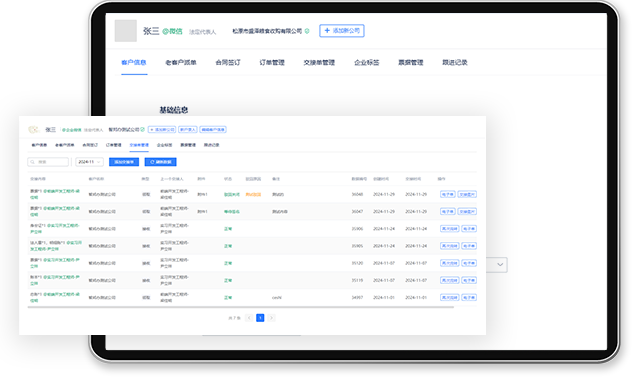Open the 票据管理 tab on the tablet
The width and height of the screenshot is (632, 379).
[x=411, y=62]
